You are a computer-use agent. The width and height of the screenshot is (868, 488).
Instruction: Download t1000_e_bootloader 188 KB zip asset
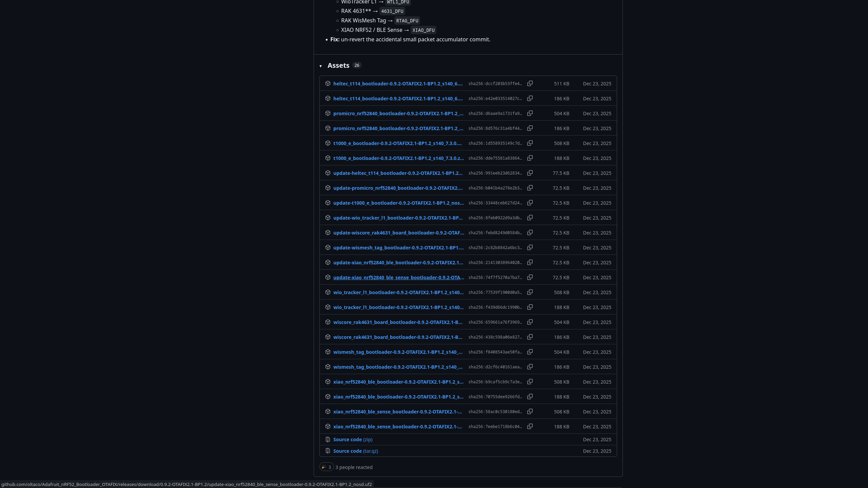tap(398, 158)
